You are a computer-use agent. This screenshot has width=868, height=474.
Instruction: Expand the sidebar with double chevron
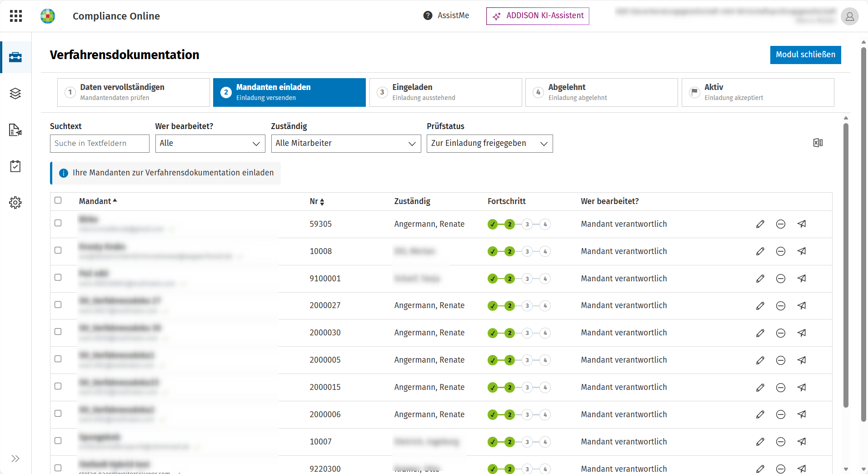[x=15, y=459]
